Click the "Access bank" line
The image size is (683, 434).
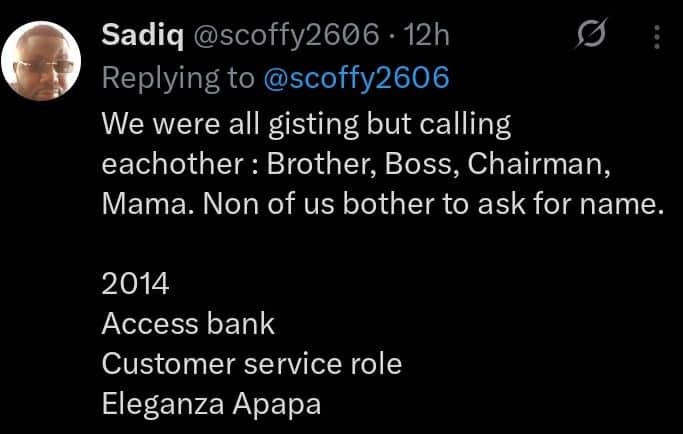(188, 324)
